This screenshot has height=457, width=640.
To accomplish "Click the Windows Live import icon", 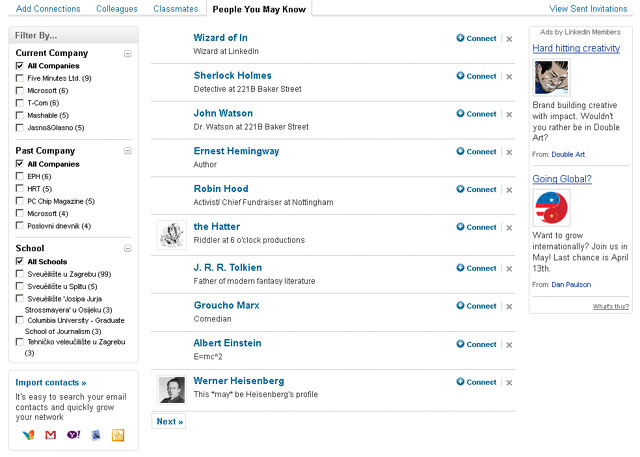I will click(x=28, y=435).
